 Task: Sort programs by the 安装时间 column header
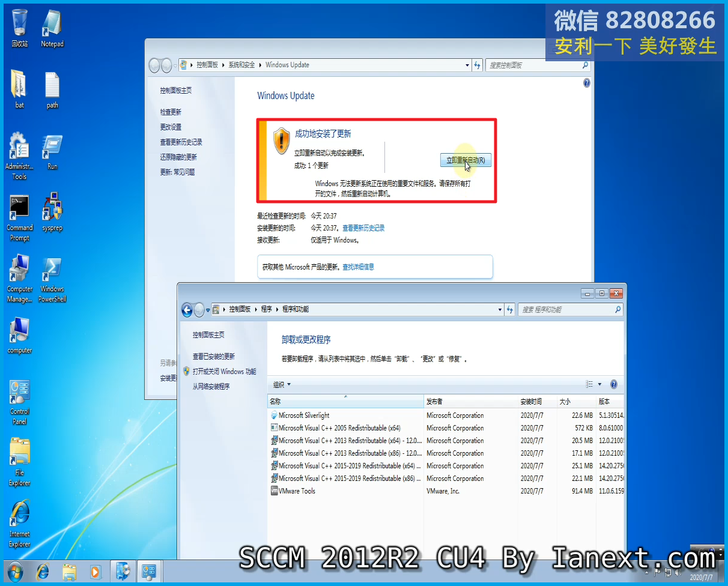[538, 401]
